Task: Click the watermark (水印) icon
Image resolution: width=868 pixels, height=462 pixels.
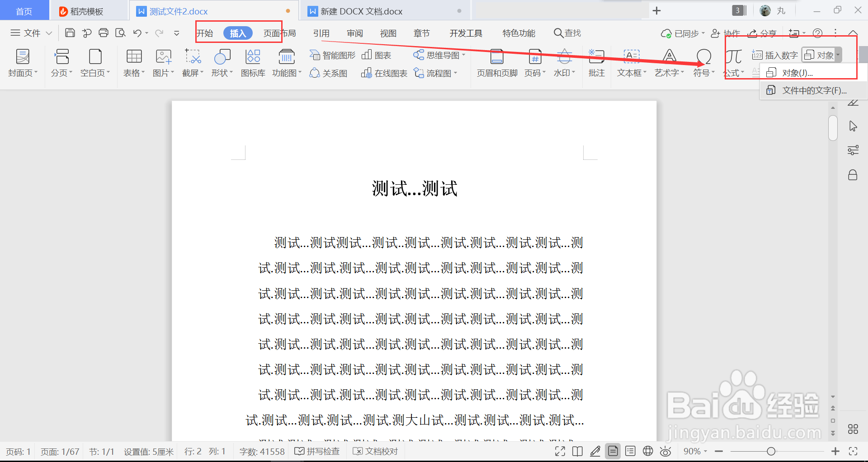Action: tap(564, 57)
